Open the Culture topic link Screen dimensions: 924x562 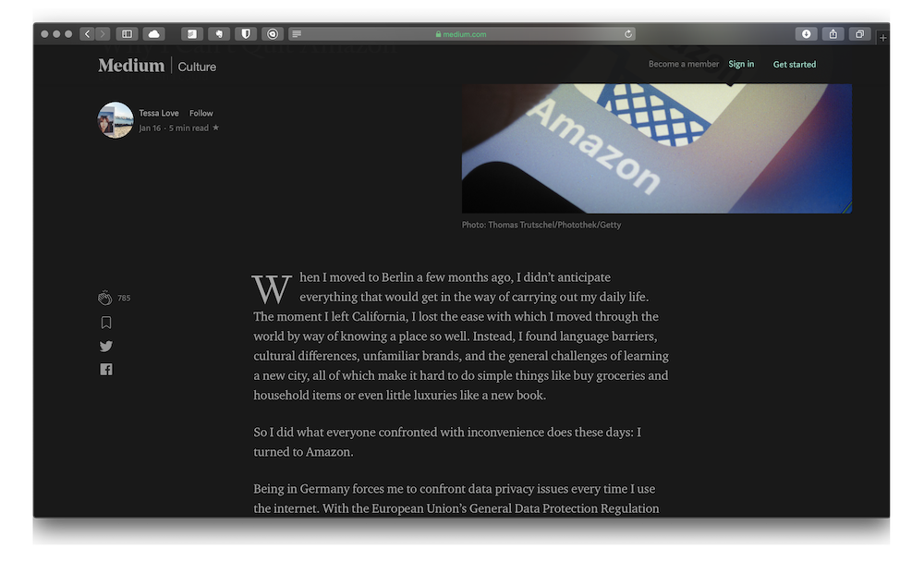[197, 67]
